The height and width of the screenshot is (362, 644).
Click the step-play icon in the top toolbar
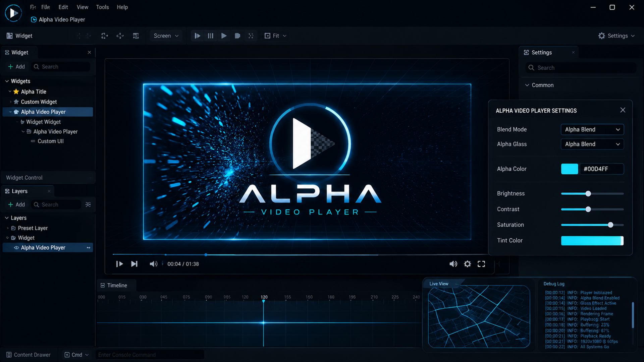click(x=198, y=36)
